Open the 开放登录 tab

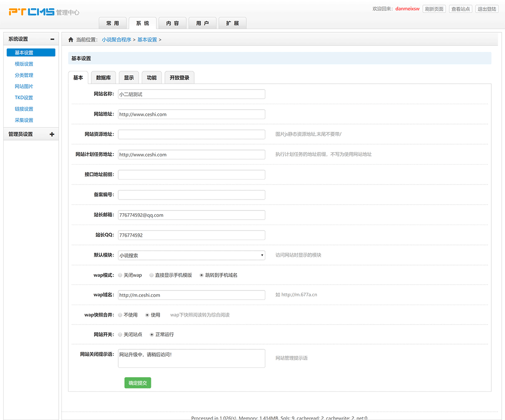pyautogui.click(x=179, y=78)
